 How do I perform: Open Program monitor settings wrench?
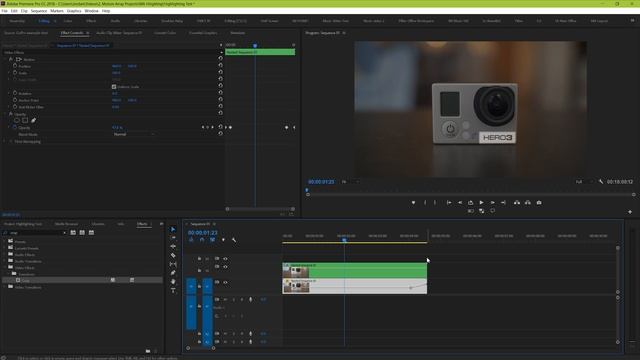601,182
